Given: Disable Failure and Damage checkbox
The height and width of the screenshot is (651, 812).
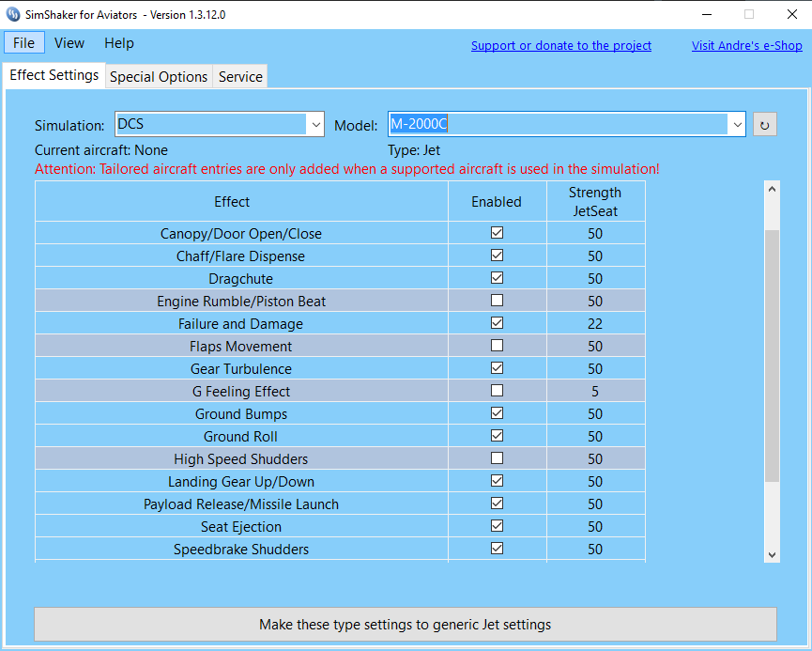Looking at the screenshot, I should [x=497, y=323].
